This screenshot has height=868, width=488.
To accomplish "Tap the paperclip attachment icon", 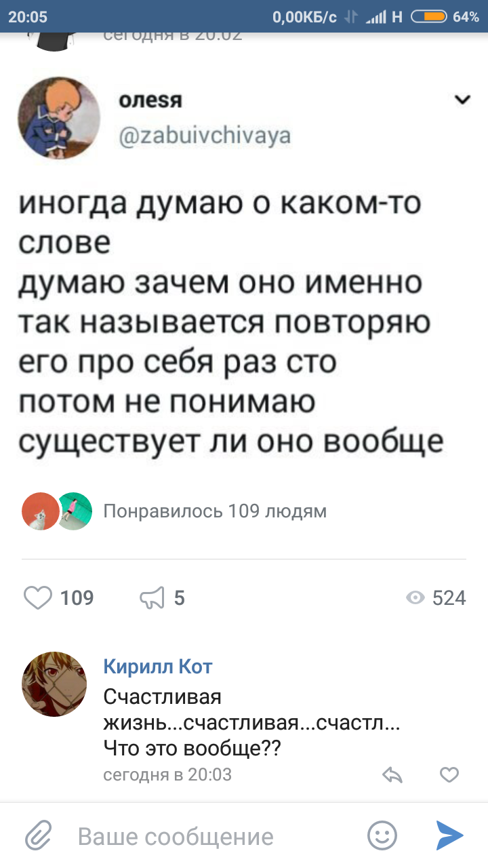I will point(39,835).
